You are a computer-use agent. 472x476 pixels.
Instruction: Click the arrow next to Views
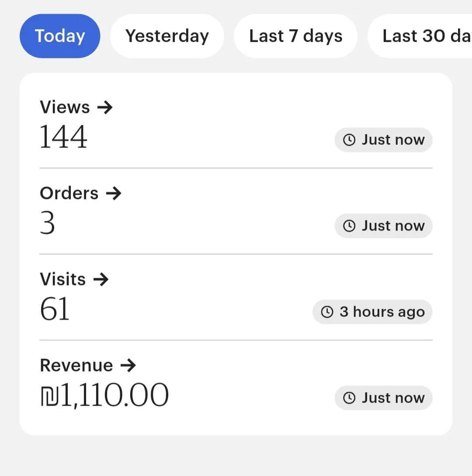(105, 107)
